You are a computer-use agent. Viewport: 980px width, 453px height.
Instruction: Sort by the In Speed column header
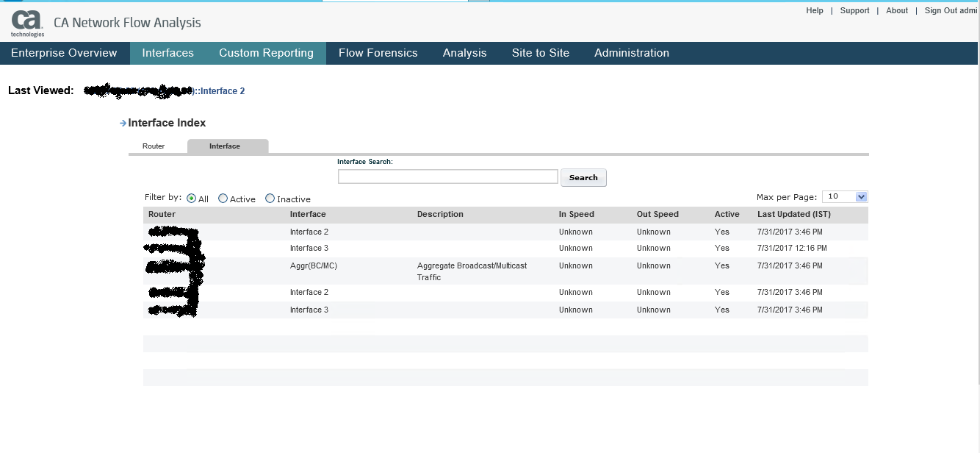click(x=577, y=215)
